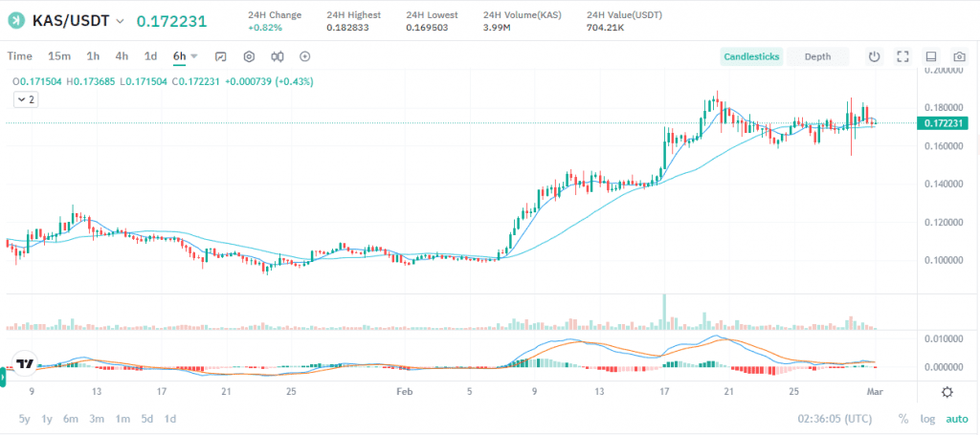Select the Candlesticks tab

click(x=751, y=56)
